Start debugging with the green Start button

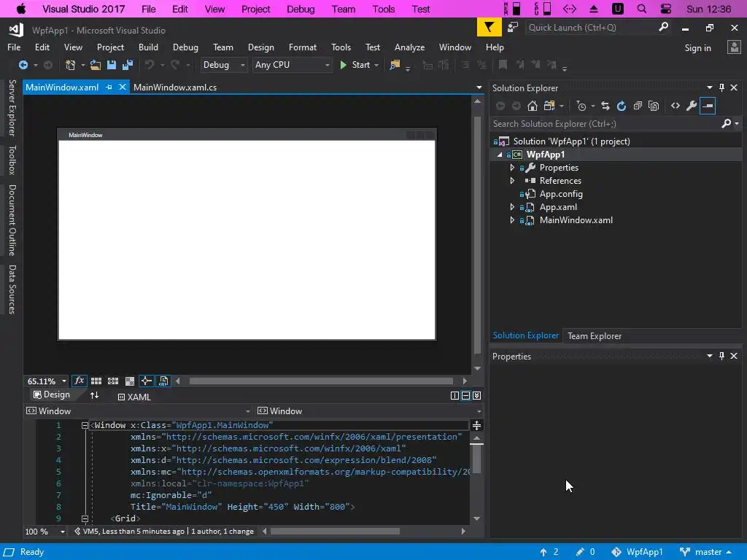coord(355,65)
